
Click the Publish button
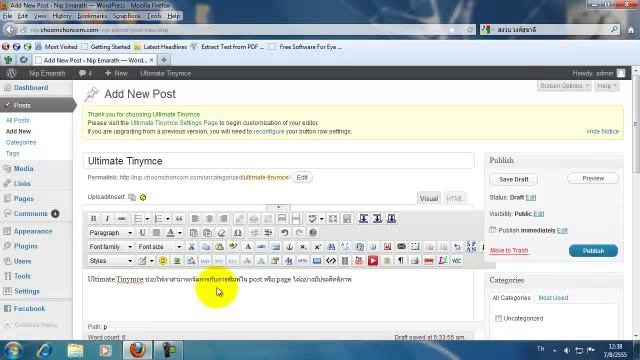click(x=593, y=251)
